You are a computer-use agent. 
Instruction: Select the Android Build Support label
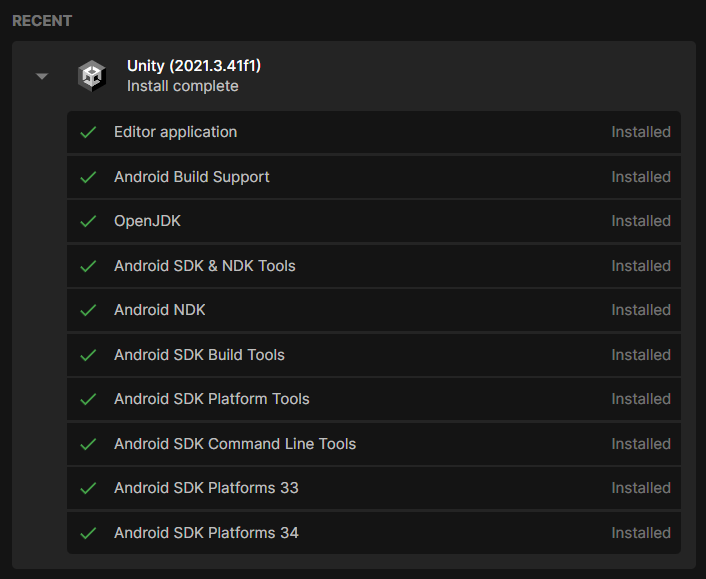click(192, 177)
